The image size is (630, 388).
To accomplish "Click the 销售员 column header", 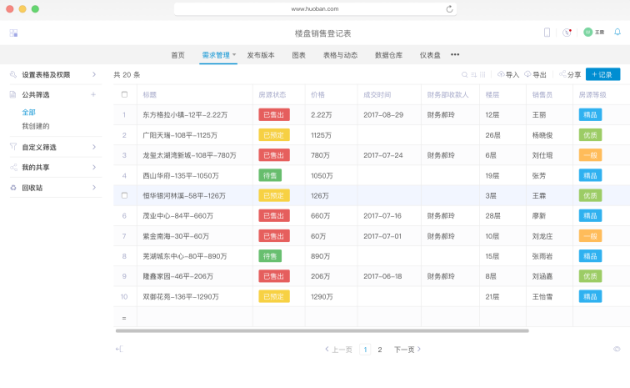I will point(542,95).
